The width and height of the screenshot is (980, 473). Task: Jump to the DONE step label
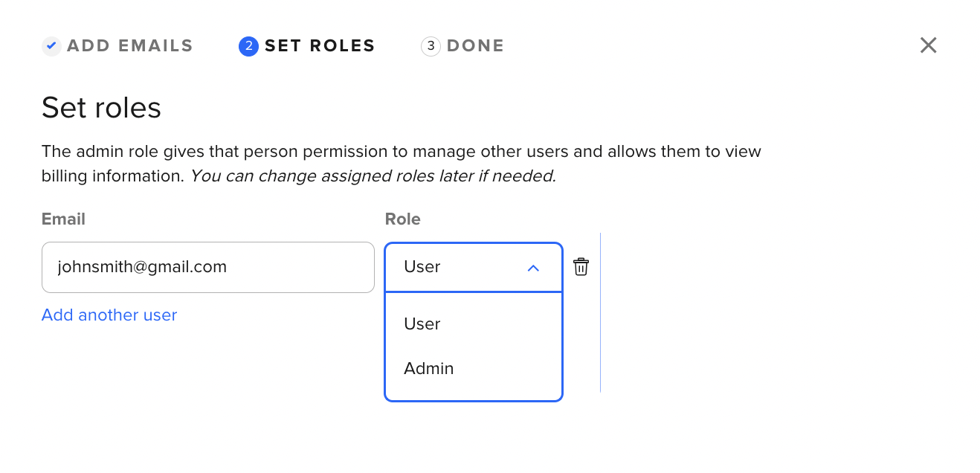475,46
